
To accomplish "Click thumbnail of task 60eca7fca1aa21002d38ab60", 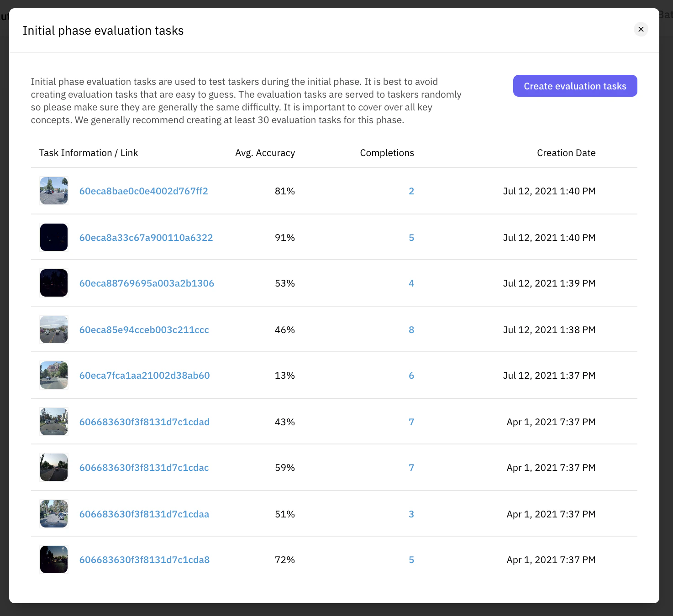I will click(x=54, y=375).
